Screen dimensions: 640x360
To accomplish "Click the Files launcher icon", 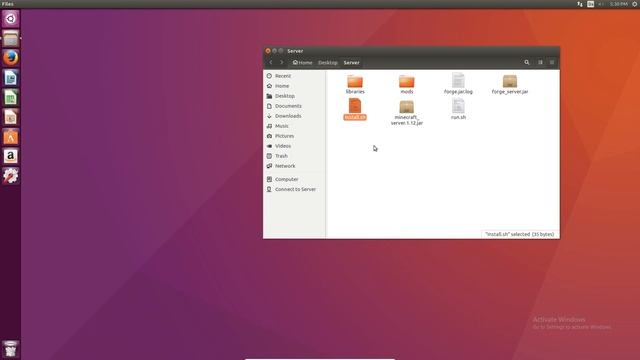I will point(11,38).
